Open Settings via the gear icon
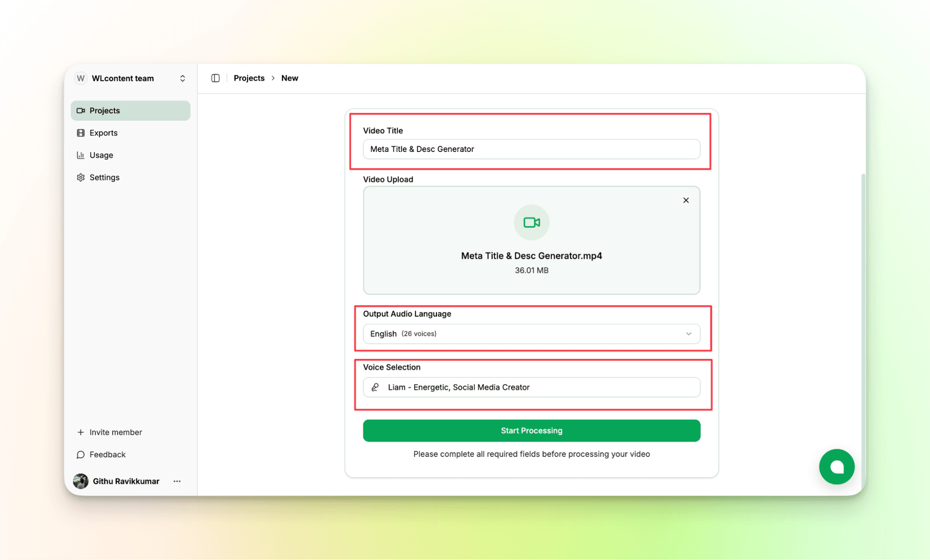 tap(80, 177)
